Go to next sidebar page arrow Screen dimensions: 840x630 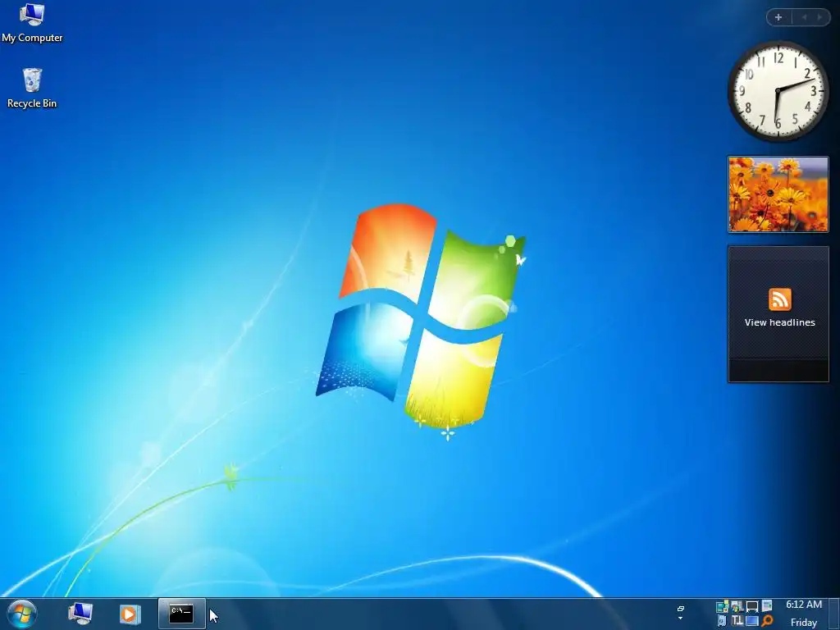pyautogui.click(x=819, y=17)
